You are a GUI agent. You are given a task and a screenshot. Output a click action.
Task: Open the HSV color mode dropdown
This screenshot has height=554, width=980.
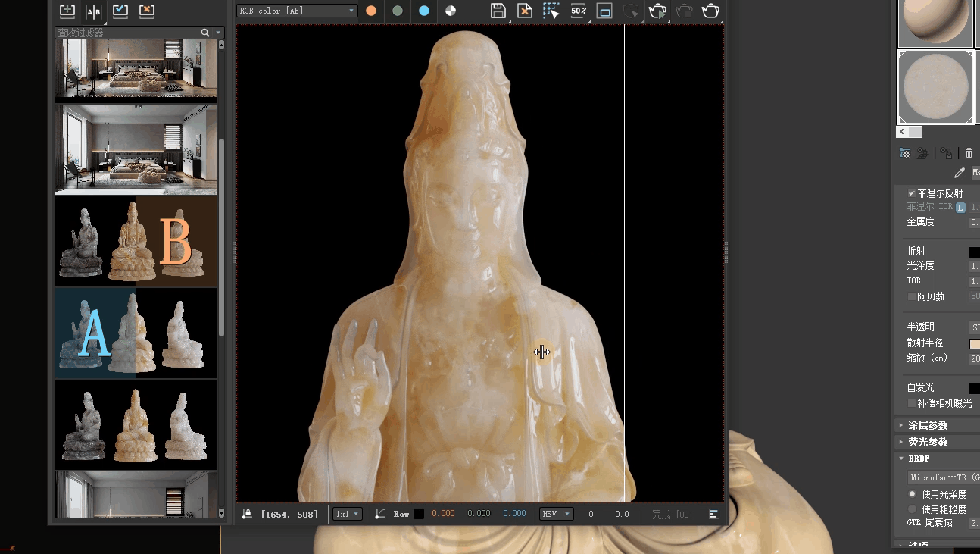556,514
